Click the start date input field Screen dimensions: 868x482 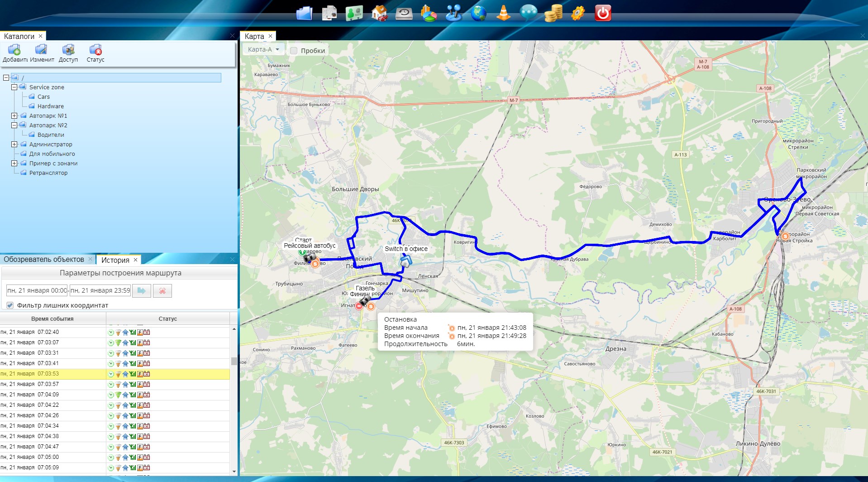pos(37,291)
